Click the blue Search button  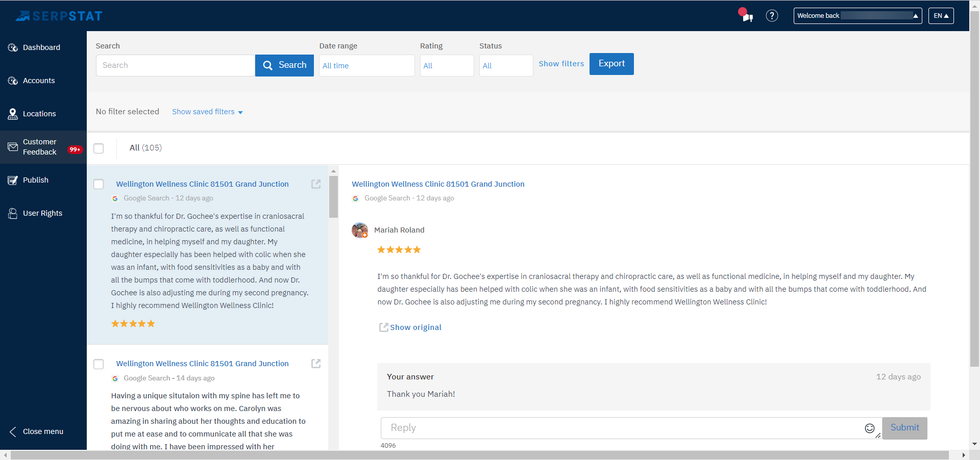click(284, 65)
